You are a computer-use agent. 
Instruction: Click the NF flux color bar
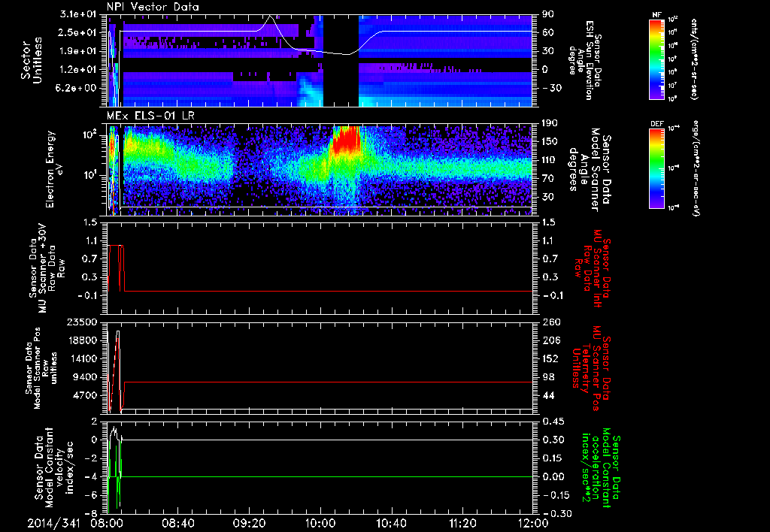(657, 59)
